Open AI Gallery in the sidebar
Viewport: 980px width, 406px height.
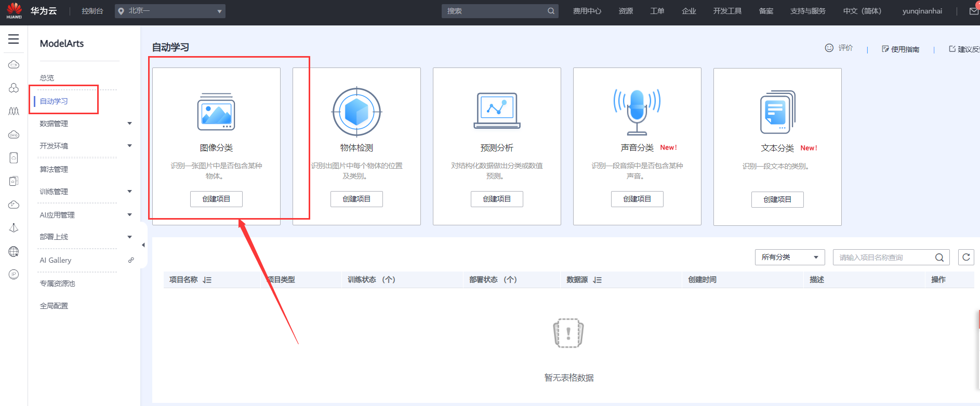click(x=56, y=260)
